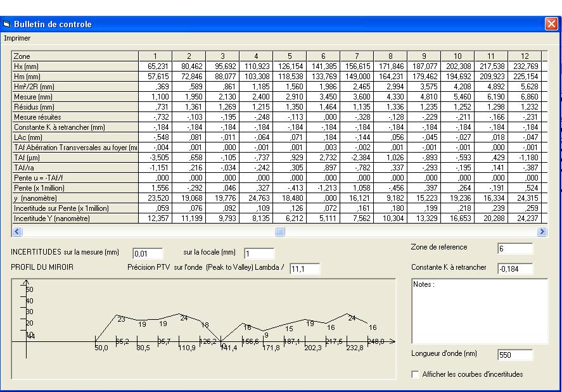Select the Incertitude Y (nanomètre) row header
The image size is (562, 392).
point(75,218)
